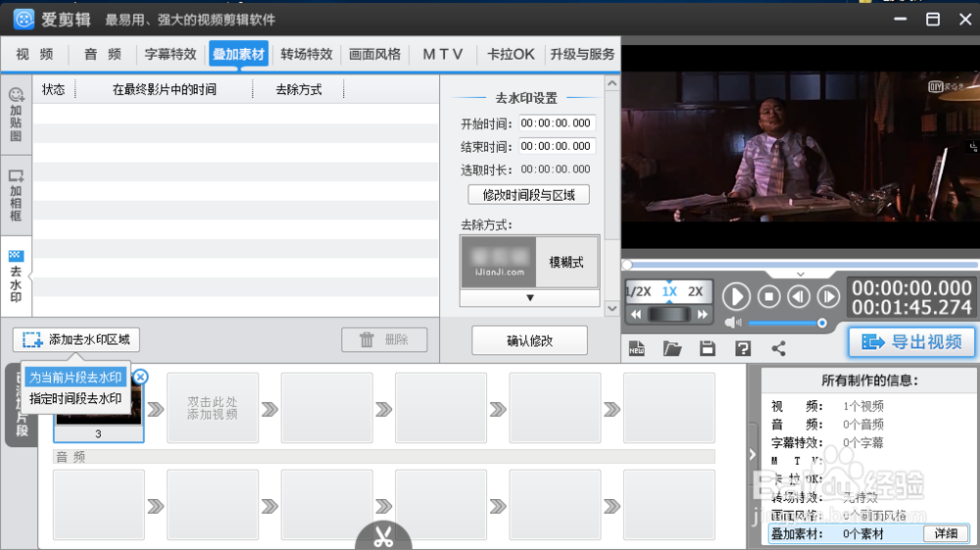This screenshot has height=550, width=980.
Task: Choose 为当前片段去水印 from the popup menu
Action: pyautogui.click(x=75, y=377)
